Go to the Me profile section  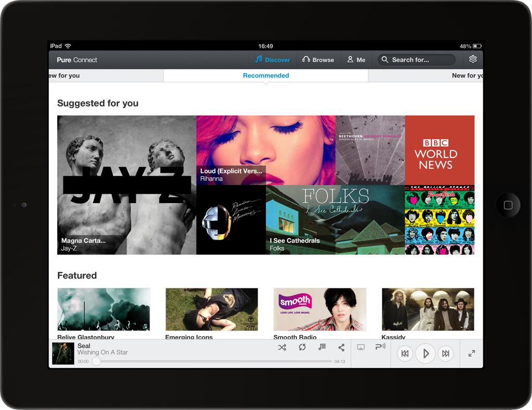pyautogui.click(x=356, y=60)
